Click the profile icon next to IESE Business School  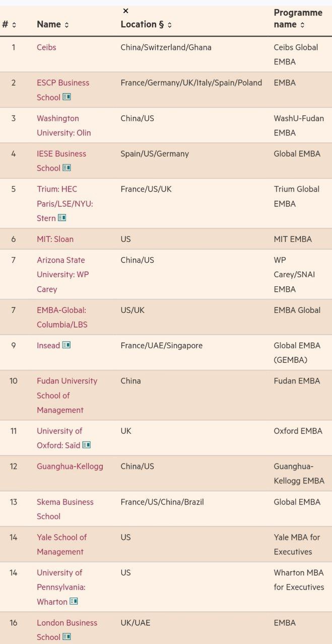click(x=67, y=168)
